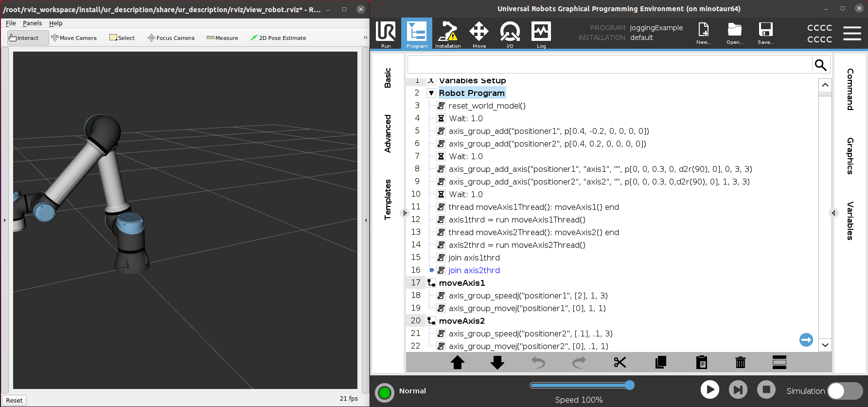Click the scissors Cut icon
The width and height of the screenshot is (868, 407).
[x=620, y=362]
